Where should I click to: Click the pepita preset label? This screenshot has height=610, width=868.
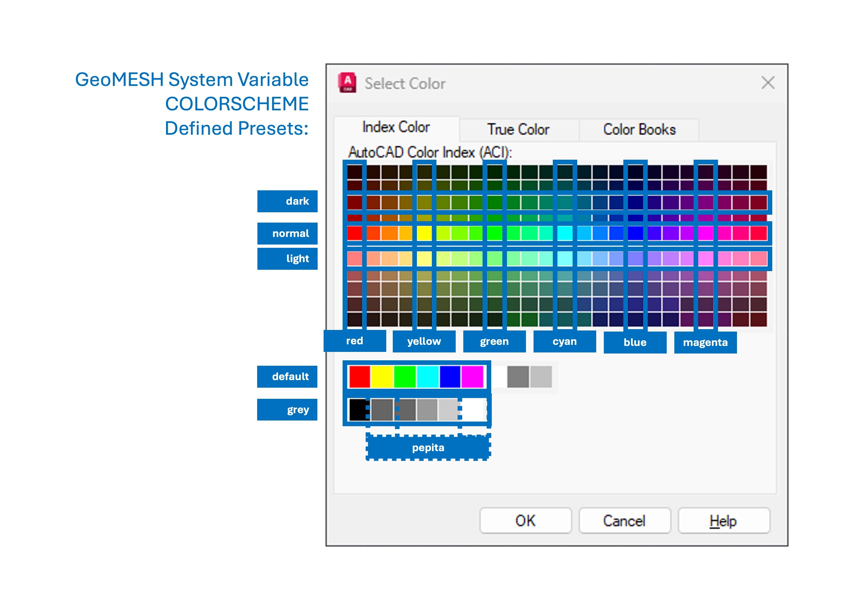[428, 448]
